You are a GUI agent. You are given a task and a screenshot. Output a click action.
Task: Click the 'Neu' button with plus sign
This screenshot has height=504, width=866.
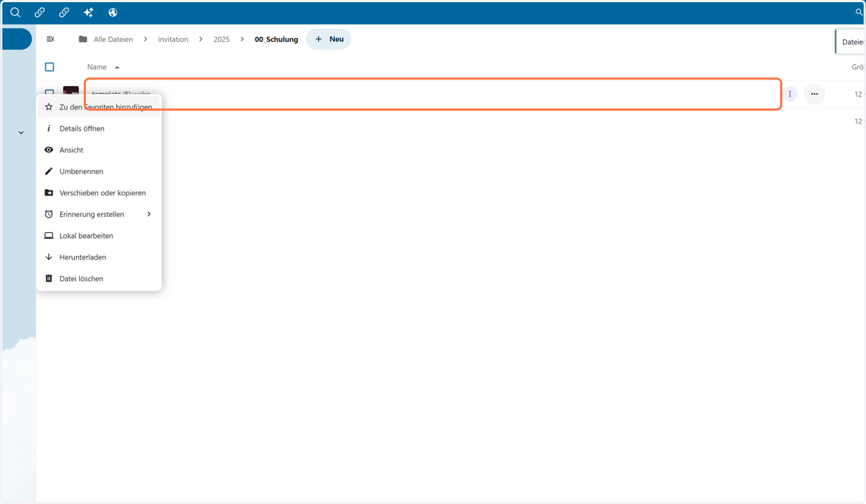[329, 39]
